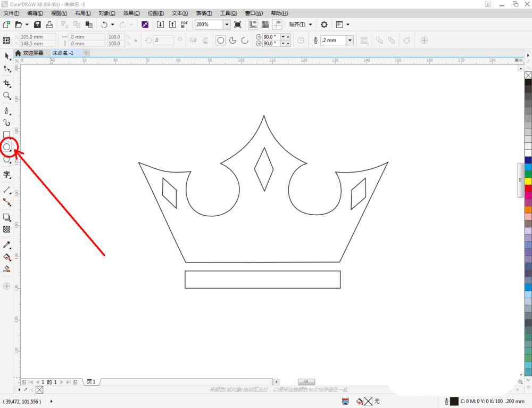The height and width of the screenshot is (408, 532).
Task: Select the Crop tool
Action: [7, 84]
